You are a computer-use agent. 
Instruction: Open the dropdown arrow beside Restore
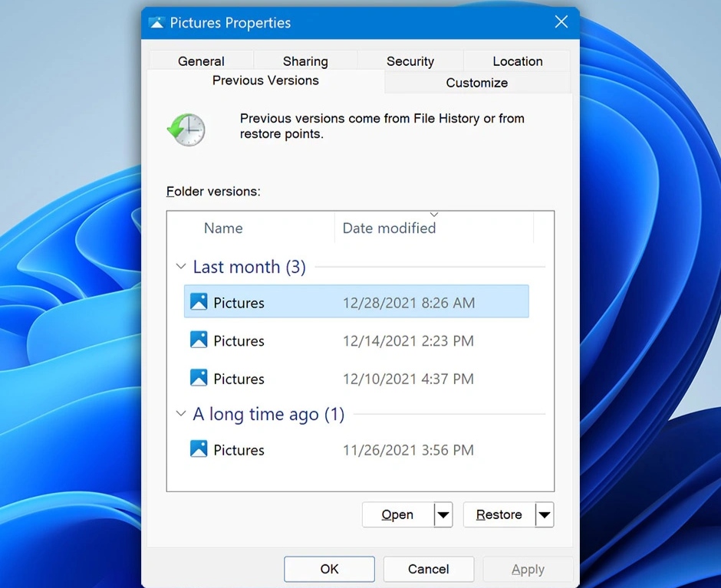[x=544, y=515]
